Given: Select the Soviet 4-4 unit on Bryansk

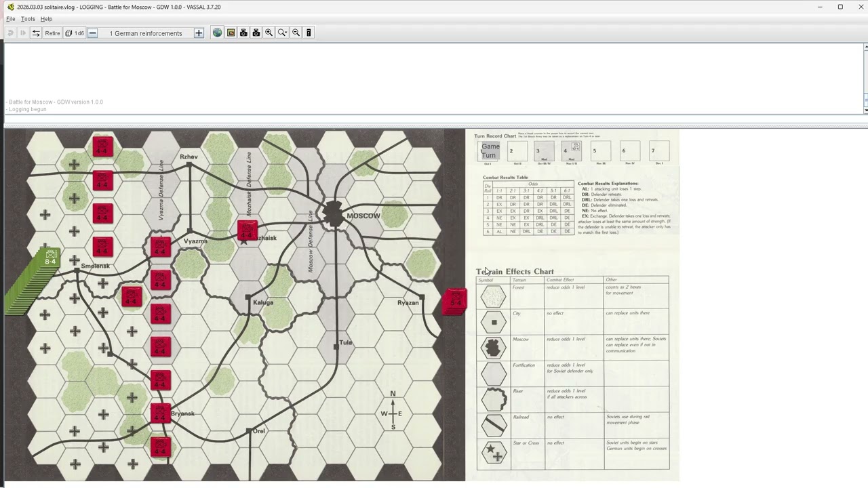Looking at the screenshot, I should [161, 413].
